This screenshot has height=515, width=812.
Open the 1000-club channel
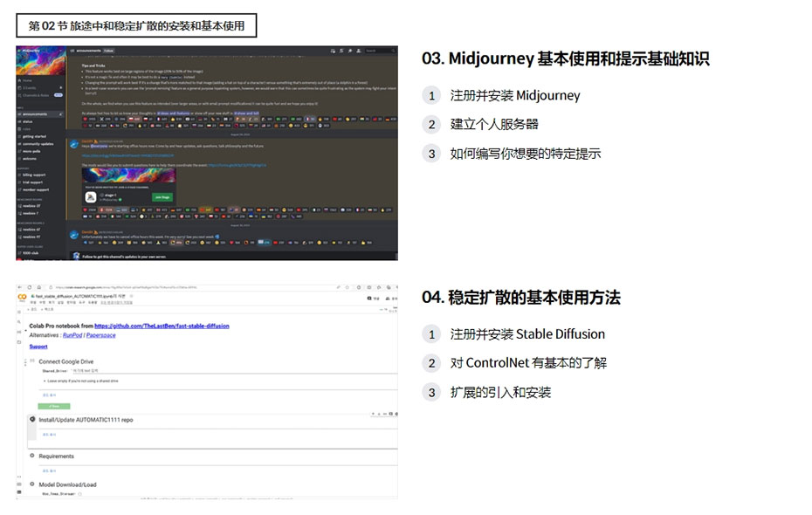click(x=30, y=253)
